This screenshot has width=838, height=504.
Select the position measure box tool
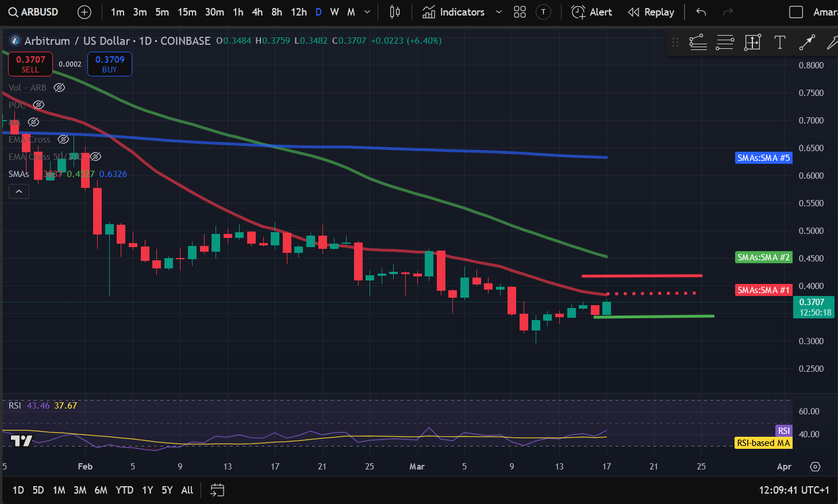[752, 42]
